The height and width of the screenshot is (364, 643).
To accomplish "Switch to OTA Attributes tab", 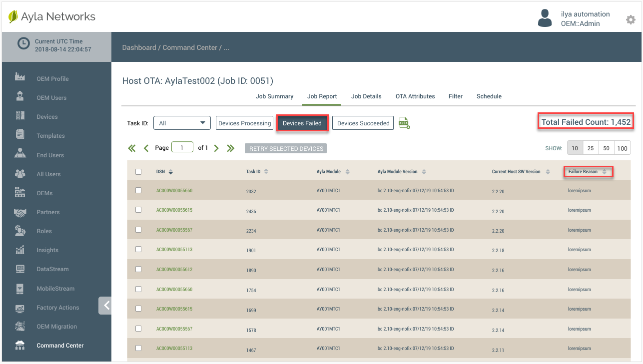I will [x=415, y=96].
